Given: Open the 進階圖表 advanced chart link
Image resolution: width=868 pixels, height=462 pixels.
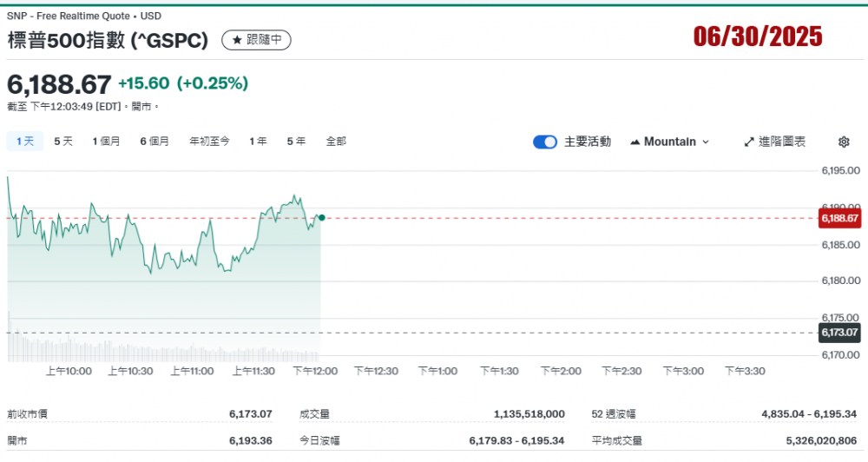Looking at the screenshot, I should [775, 142].
